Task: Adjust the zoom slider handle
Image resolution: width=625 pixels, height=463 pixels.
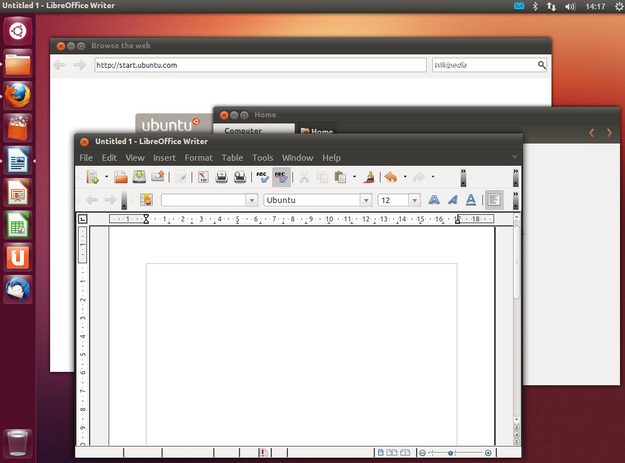Action: click(x=450, y=453)
